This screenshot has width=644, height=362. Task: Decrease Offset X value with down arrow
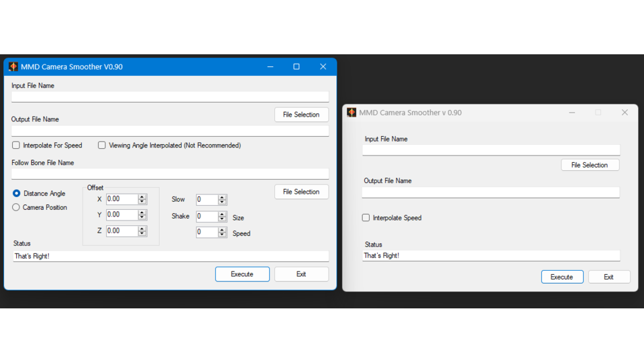click(x=142, y=202)
